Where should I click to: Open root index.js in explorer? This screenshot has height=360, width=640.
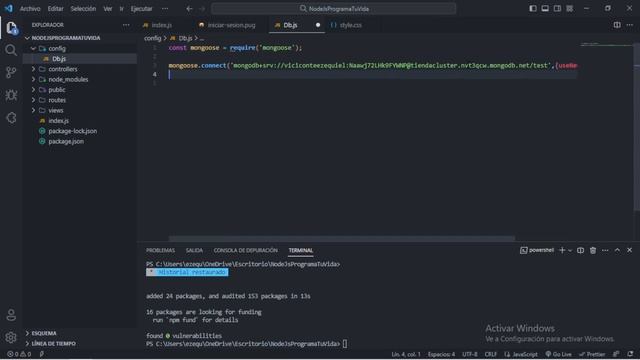(x=59, y=121)
